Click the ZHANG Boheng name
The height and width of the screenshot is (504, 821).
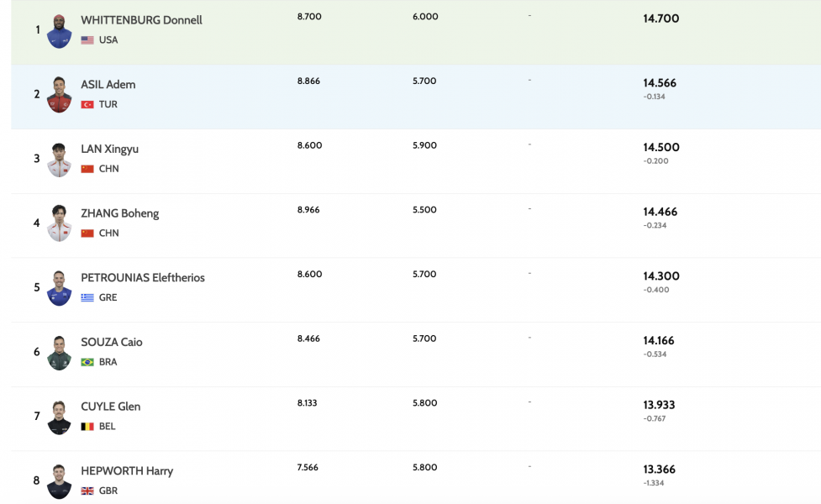pos(119,213)
